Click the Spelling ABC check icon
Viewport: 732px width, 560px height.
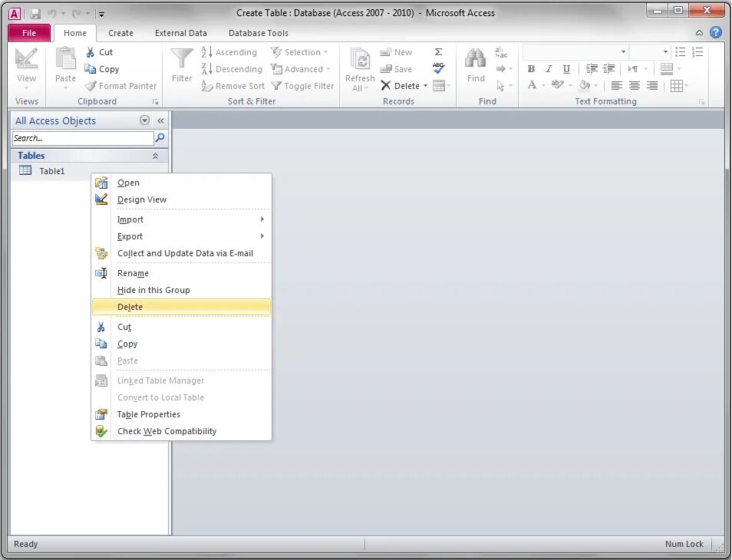coord(438,68)
